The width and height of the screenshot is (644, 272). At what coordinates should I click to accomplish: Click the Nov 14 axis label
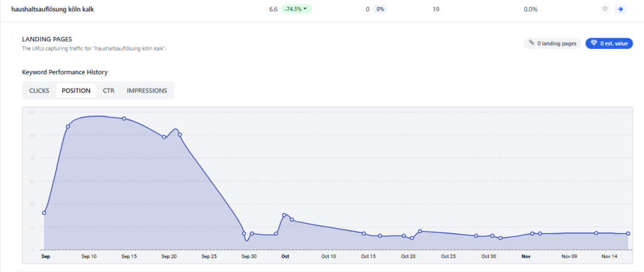pos(609,256)
